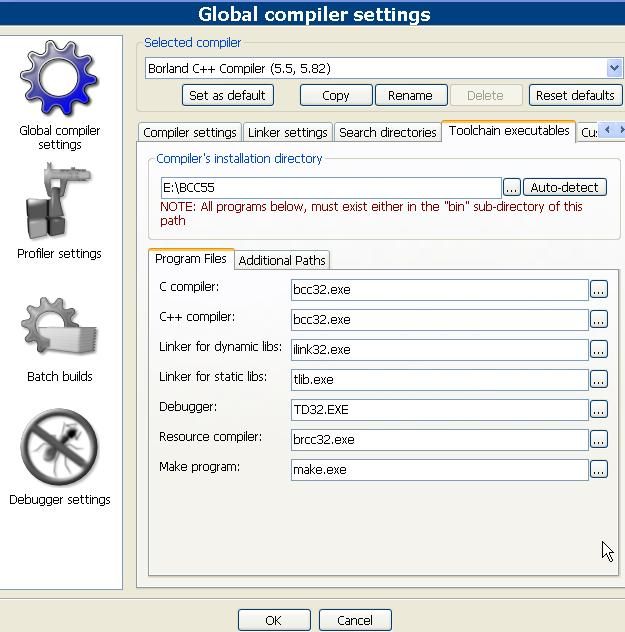Screen dimensions: 625x632
Task: Open Global compiler settings gear icon
Action: tap(59, 79)
